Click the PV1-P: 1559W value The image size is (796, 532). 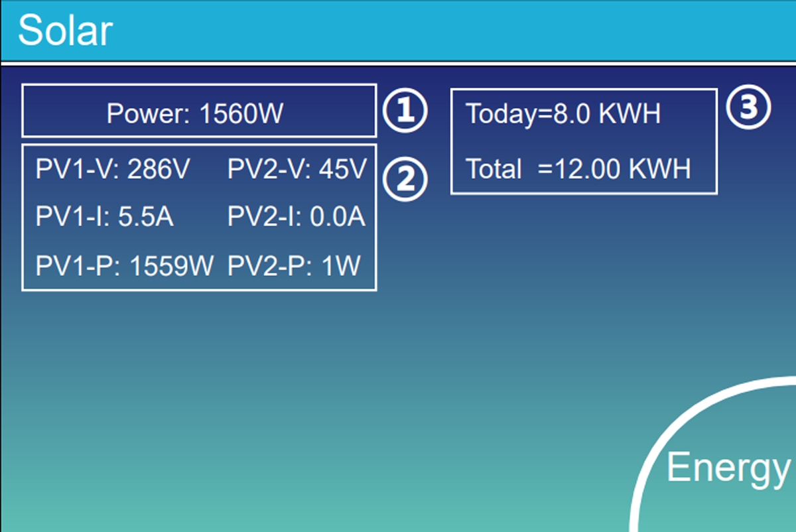coord(125,266)
